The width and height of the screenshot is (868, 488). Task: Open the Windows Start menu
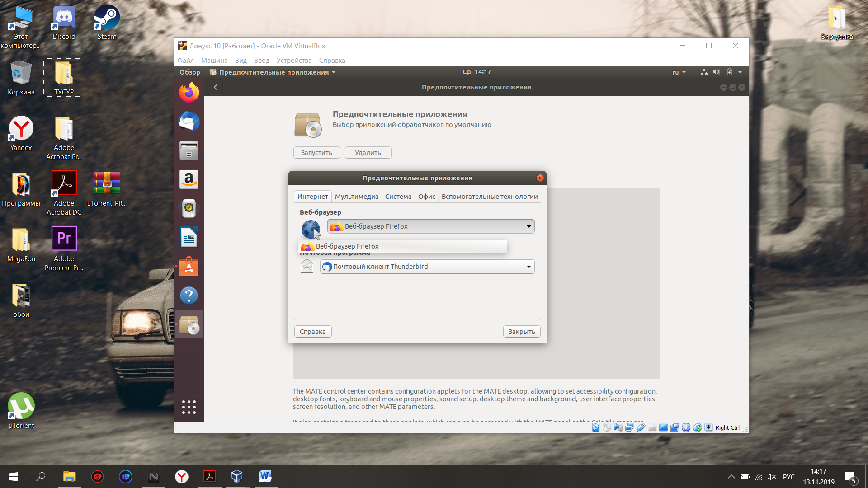tap(14, 476)
